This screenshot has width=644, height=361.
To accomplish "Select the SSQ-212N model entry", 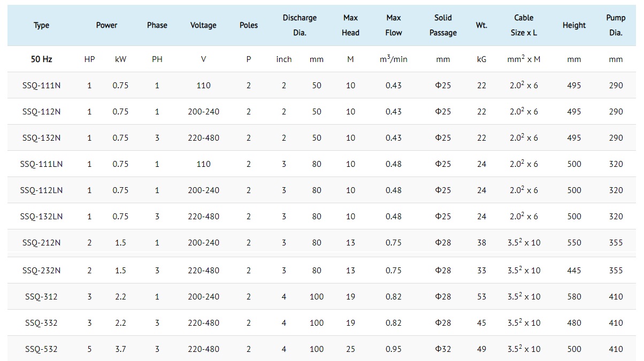I will (41, 243).
